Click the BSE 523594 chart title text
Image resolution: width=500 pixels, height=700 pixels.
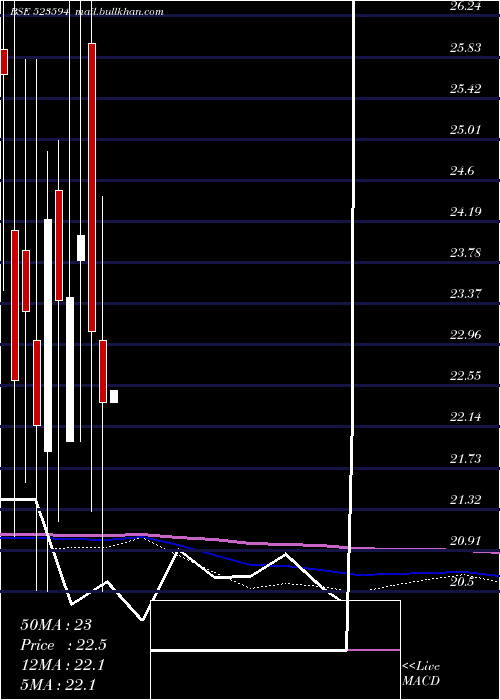(x=40, y=12)
